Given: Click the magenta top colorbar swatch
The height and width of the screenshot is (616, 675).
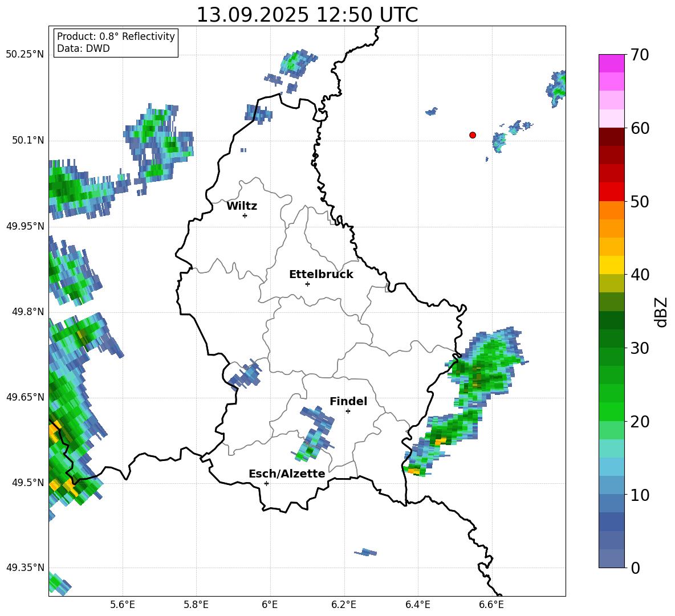Looking at the screenshot, I should (x=612, y=64).
